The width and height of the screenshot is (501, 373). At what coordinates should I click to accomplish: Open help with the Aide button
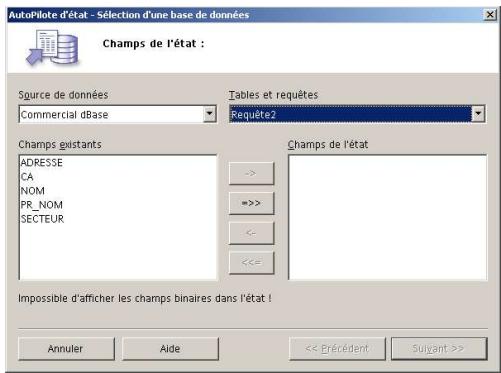[x=170, y=349]
